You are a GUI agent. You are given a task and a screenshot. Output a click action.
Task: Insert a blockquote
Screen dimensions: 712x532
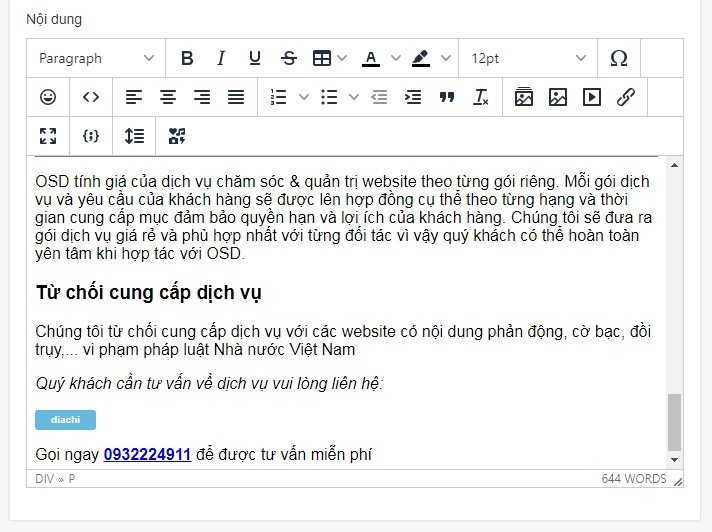tap(447, 97)
